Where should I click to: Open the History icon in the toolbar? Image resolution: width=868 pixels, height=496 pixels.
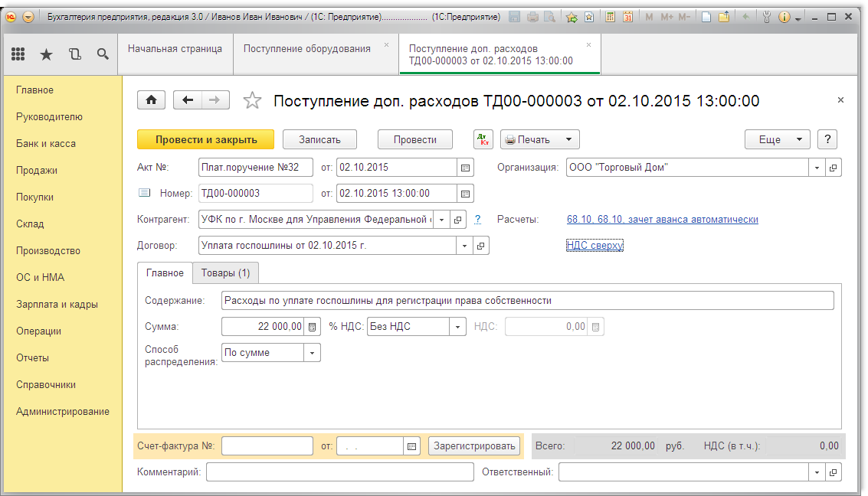(x=74, y=54)
